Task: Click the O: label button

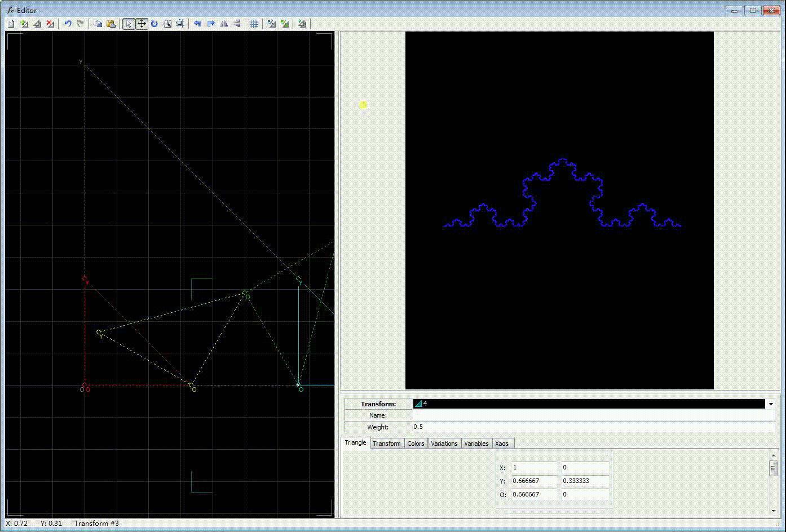Action: [503, 495]
